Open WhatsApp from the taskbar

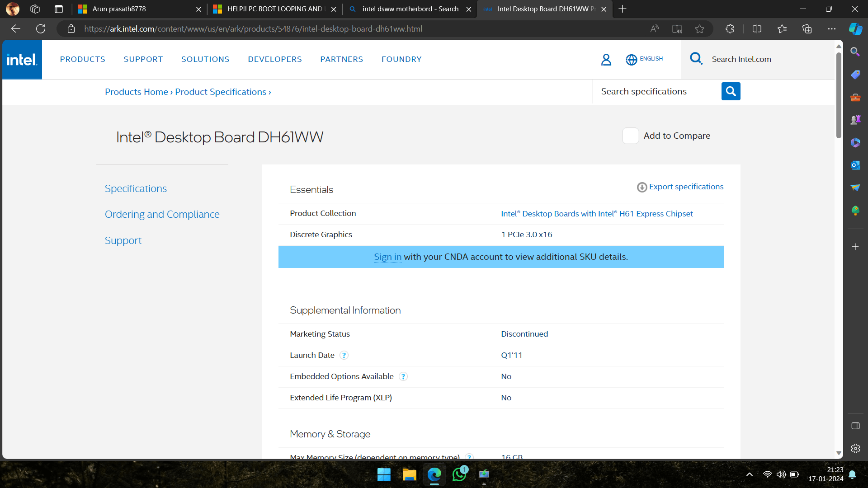[459, 474]
